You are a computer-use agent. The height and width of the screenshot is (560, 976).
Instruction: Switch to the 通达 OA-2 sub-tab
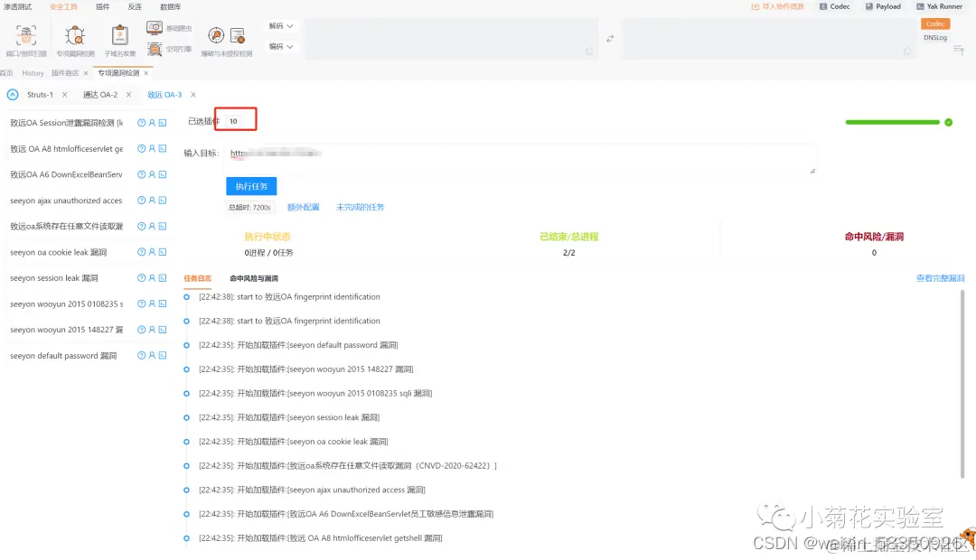click(100, 95)
